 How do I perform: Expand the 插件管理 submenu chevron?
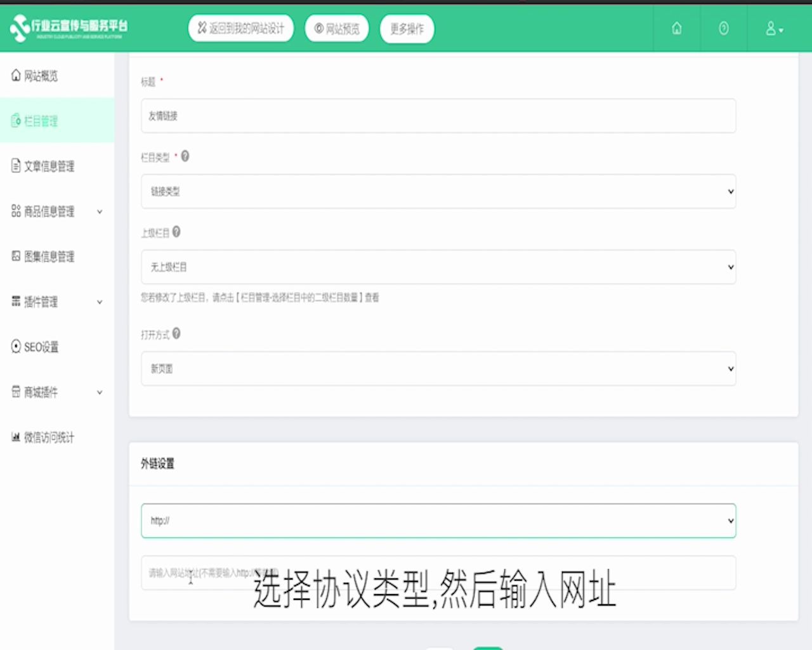(100, 302)
